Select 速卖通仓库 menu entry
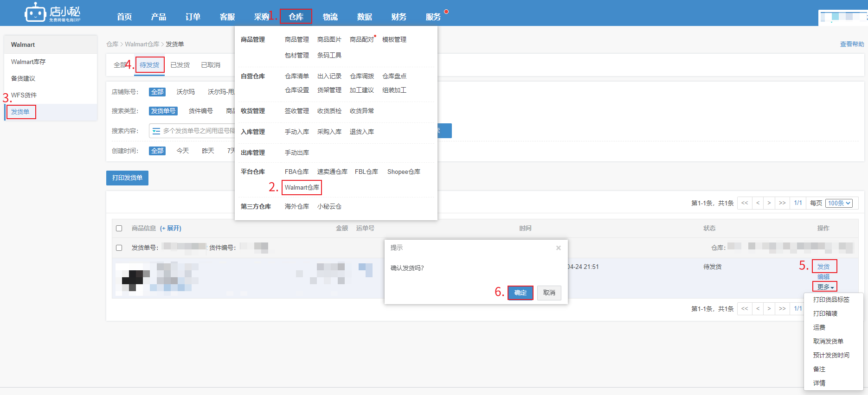The height and width of the screenshot is (395, 868). tap(332, 172)
